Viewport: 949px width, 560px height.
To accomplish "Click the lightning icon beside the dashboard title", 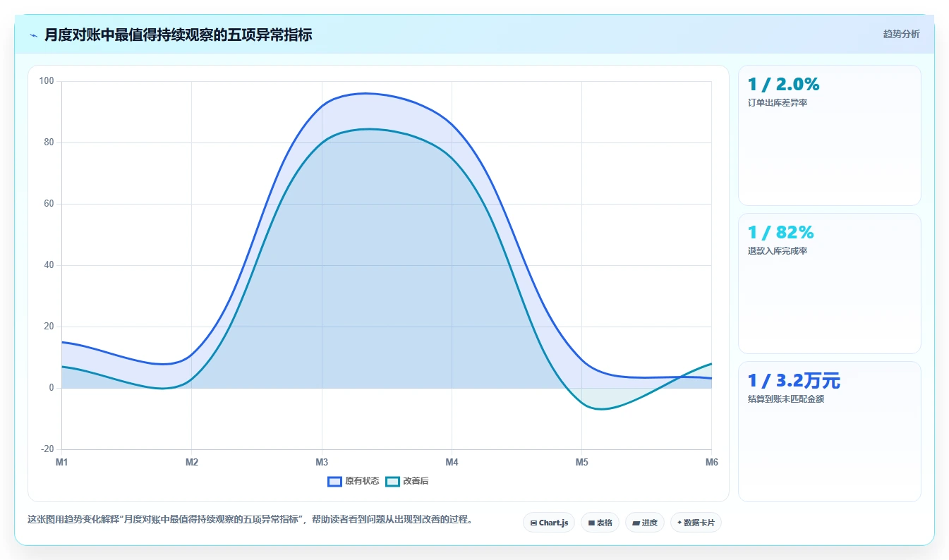I will [x=33, y=35].
